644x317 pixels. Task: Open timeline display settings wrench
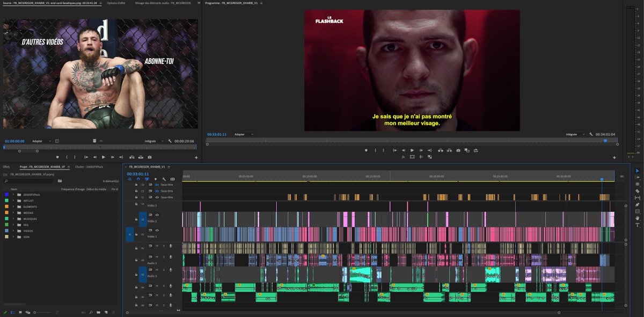point(164,179)
